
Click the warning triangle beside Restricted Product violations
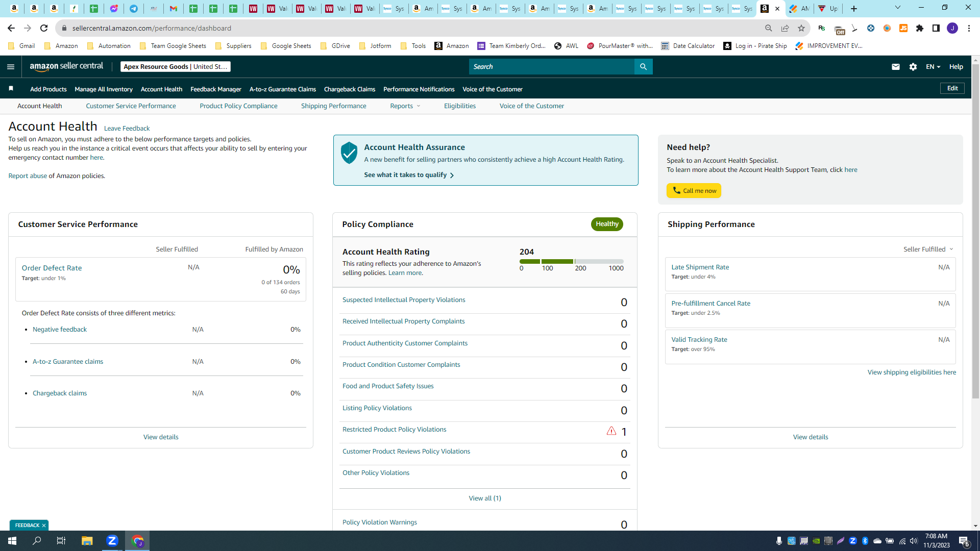(x=611, y=431)
